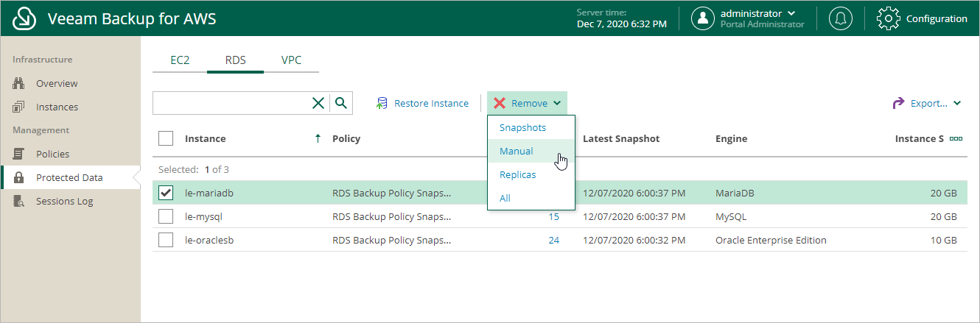Click the 10 GB size cell

945,240
